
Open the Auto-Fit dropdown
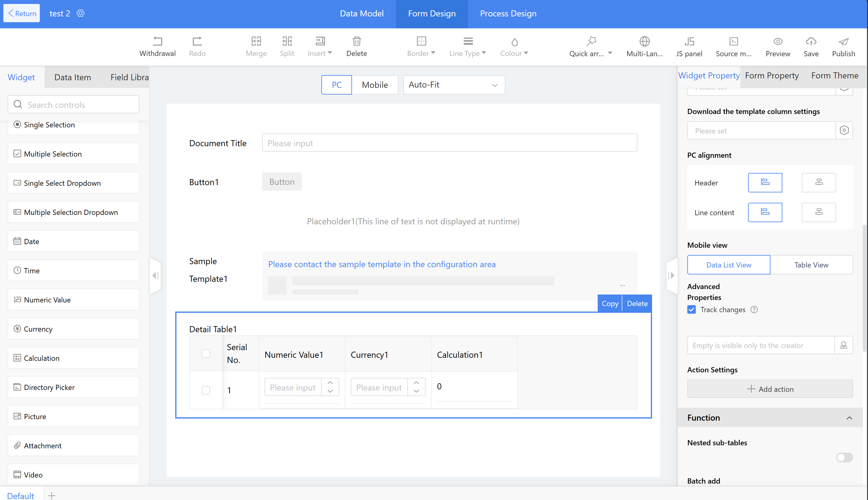click(x=454, y=85)
